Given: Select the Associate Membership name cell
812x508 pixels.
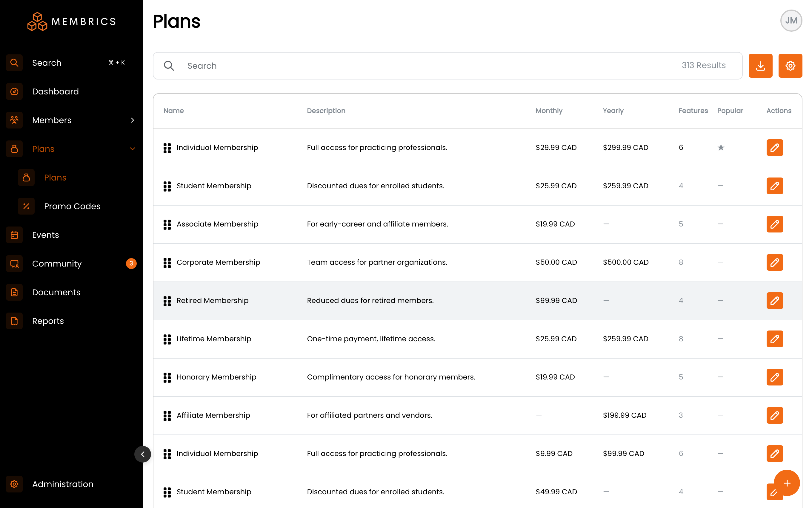Looking at the screenshot, I should coord(217,224).
